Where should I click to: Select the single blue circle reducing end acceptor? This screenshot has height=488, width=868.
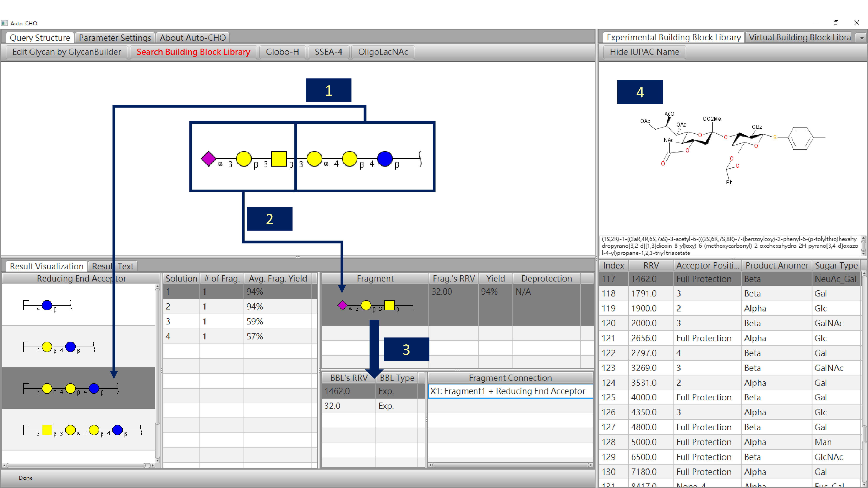(x=47, y=305)
